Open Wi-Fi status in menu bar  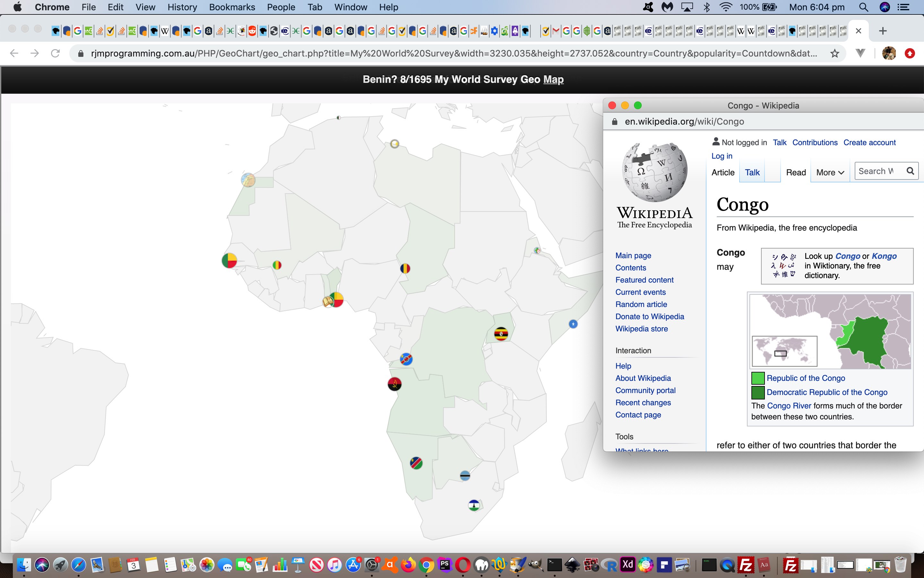click(725, 7)
